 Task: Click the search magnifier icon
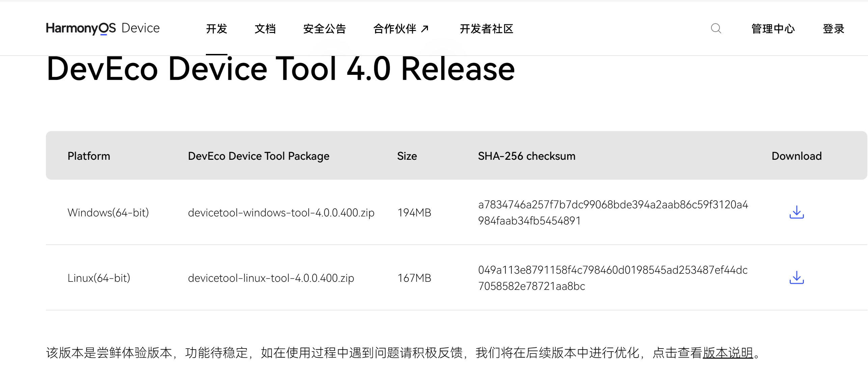[x=716, y=28]
